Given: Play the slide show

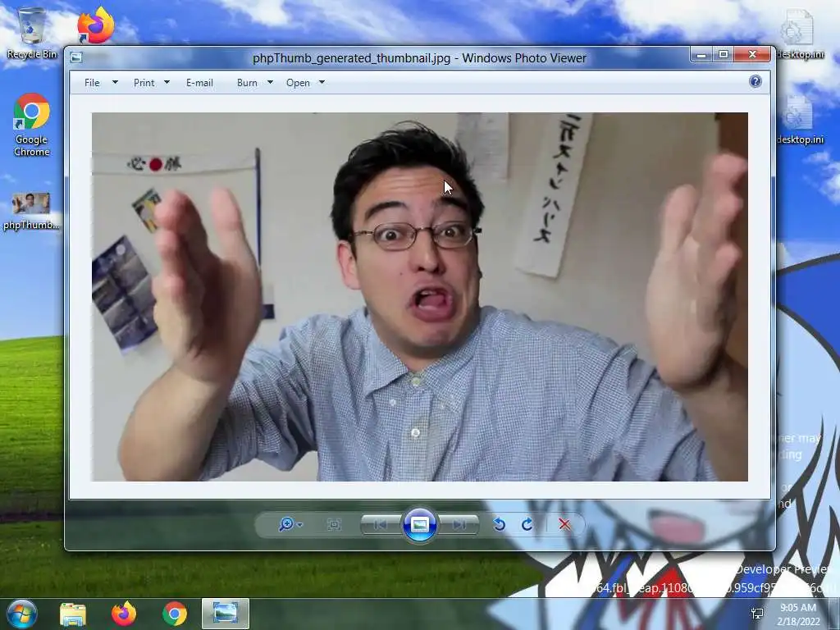Looking at the screenshot, I should click(x=419, y=524).
